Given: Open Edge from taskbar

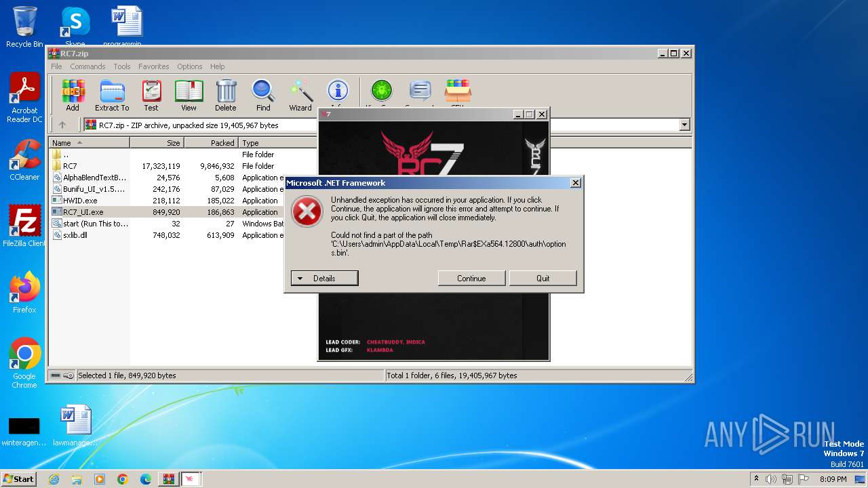Looking at the screenshot, I should point(146,479).
